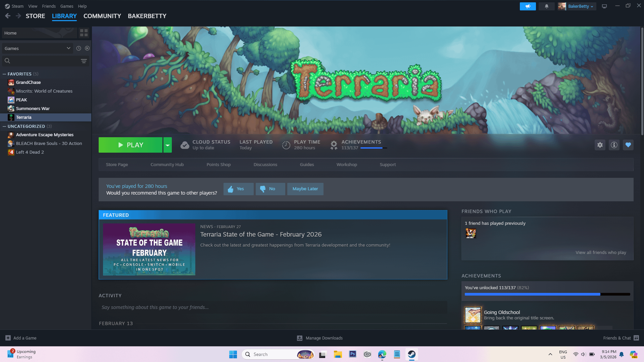The height and width of the screenshot is (362, 644).
Task: Open the game settings gear icon
Action: pyautogui.click(x=600, y=145)
